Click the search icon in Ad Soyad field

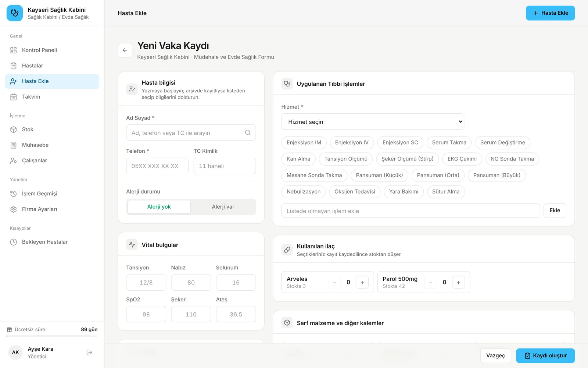click(248, 132)
